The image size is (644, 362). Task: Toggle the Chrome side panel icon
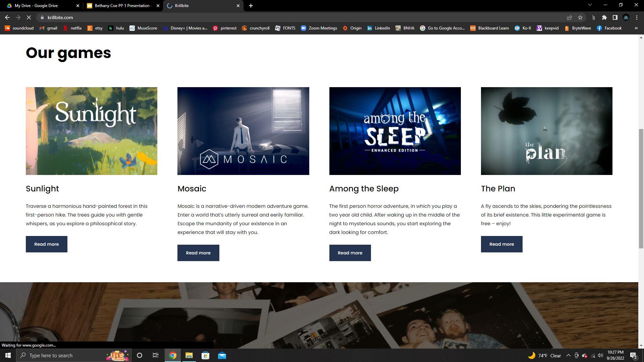[x=615, y=17]
